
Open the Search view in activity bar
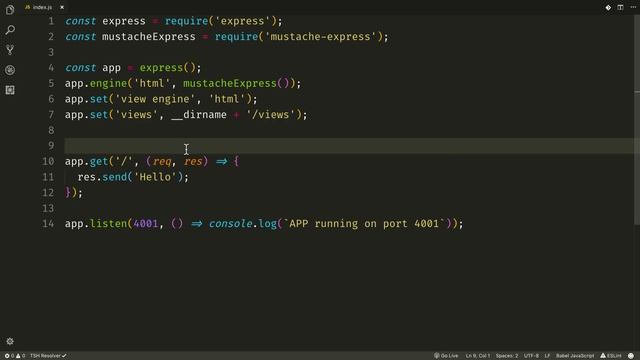tap(10, 30)
